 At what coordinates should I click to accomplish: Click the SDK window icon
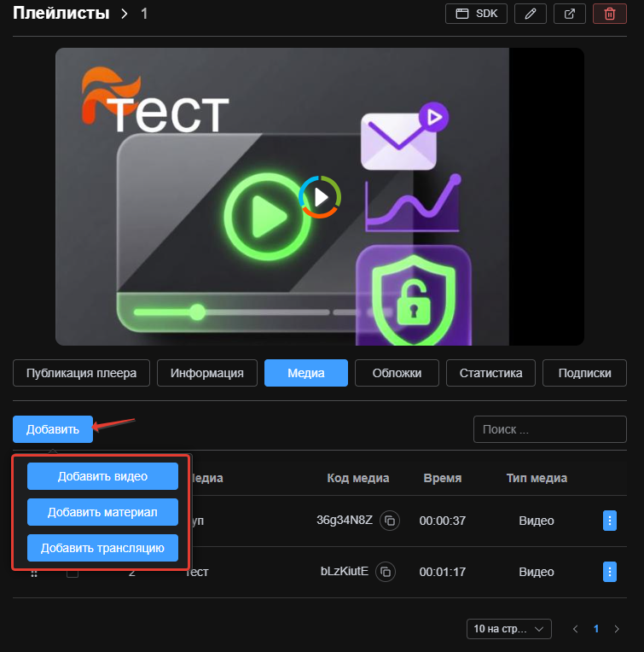462,14
